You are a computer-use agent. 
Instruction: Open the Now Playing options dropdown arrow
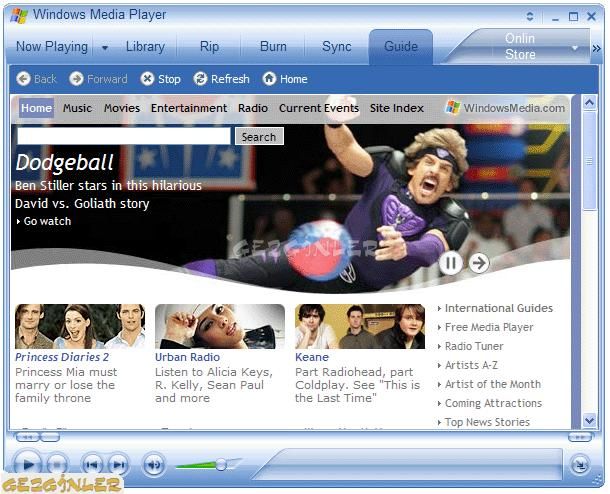click(x=105, y=47)
